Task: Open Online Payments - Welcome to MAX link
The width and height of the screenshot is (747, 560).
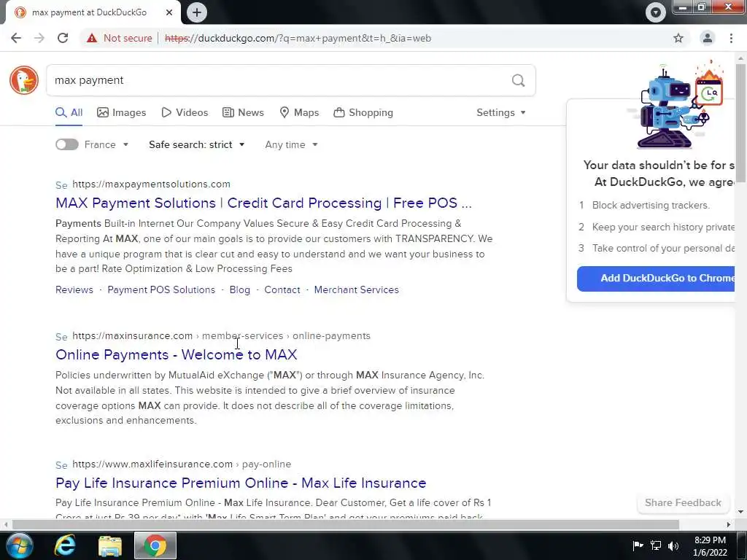Action: pyautogui.click(x=177, y=354)
